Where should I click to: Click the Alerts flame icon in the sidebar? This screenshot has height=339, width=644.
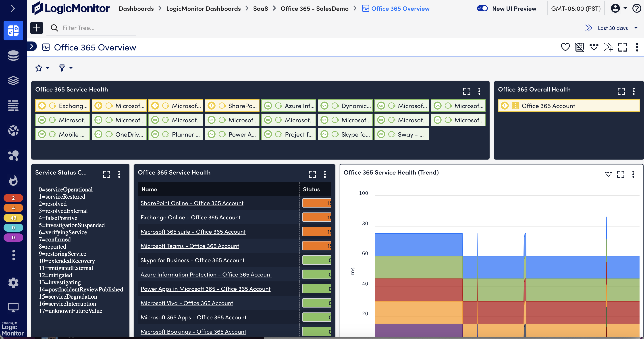[x=13, y=181]
